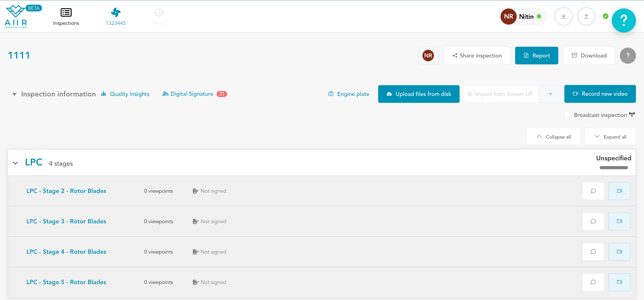Click the engine fan icon labeled 1323445
Viewport: 644px width, 300px height.
coord(115,13)
